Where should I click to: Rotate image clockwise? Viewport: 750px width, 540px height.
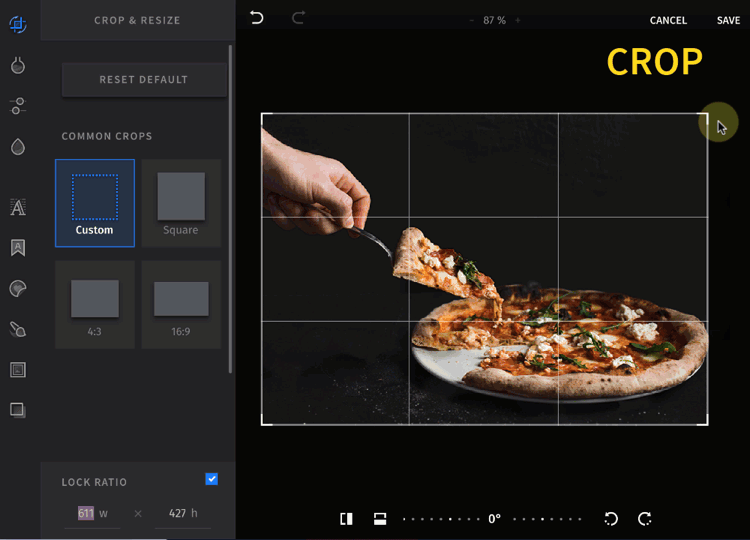(644, 519)
